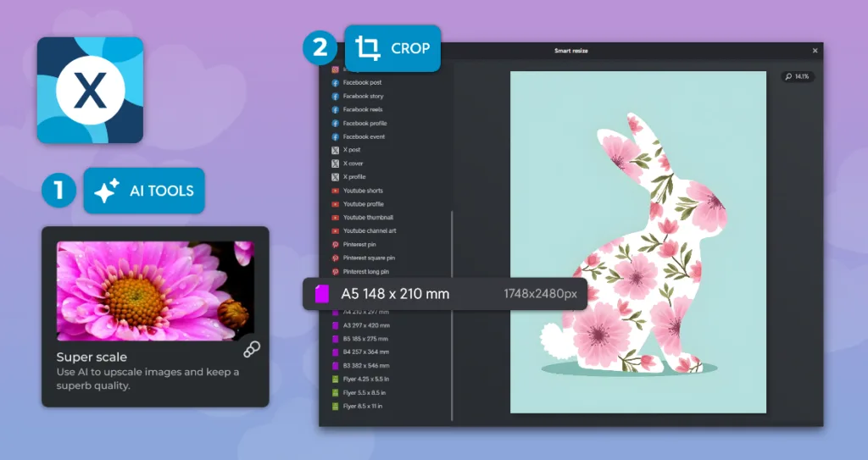Choose the Youtube channel art preset
Image resolution: width=868 pixels, height=460 pixels.
(370, 230)
